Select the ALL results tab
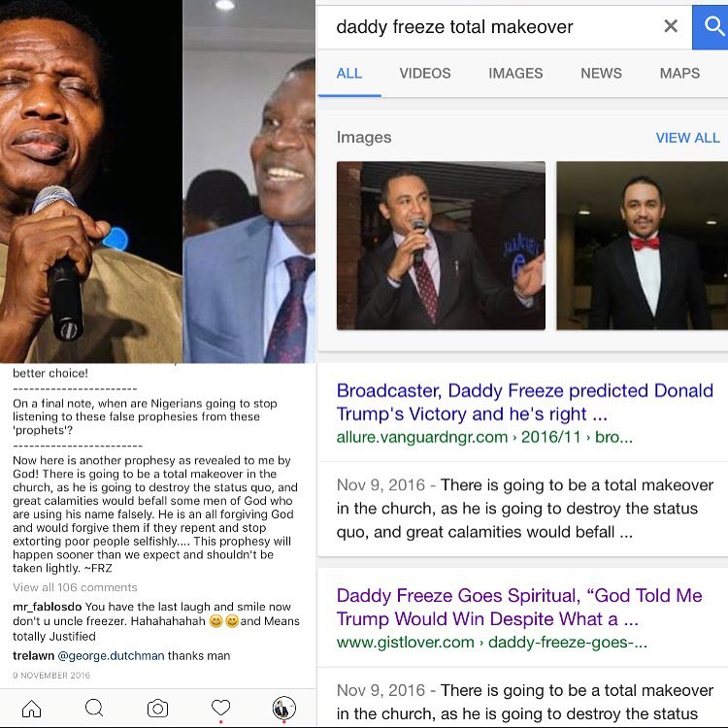 click(349, 74)
